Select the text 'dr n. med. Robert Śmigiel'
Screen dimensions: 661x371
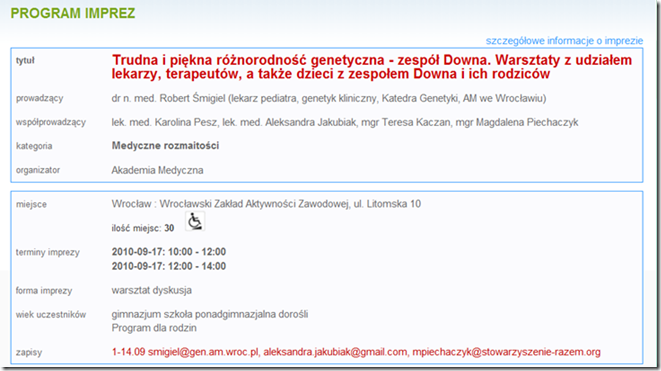coord(169,98)
